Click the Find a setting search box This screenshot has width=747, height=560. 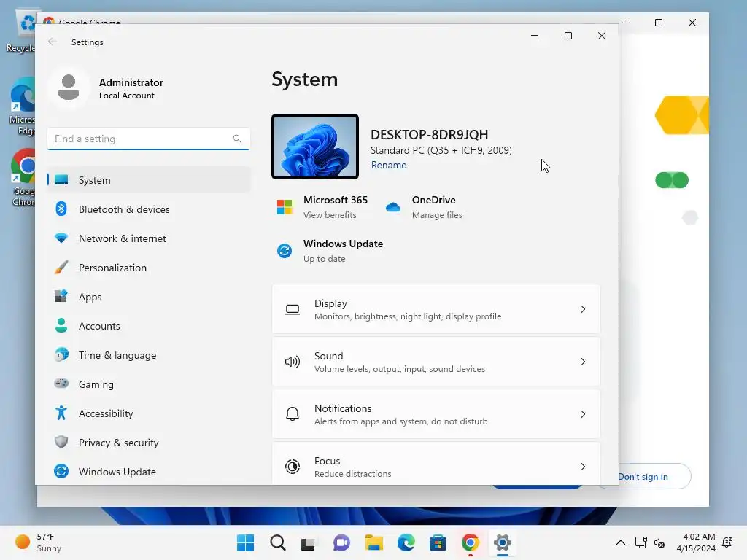pos(148,139)
